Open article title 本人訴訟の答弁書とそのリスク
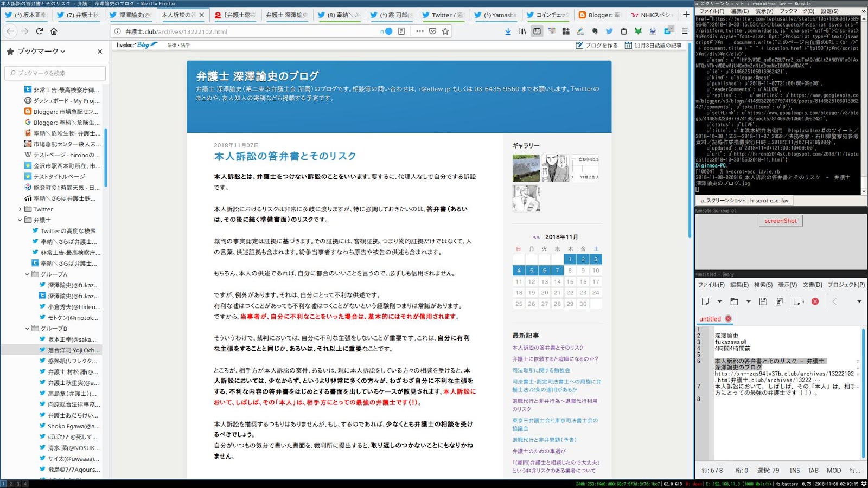This screenshot has width=868, height=488. pos(285,156)
